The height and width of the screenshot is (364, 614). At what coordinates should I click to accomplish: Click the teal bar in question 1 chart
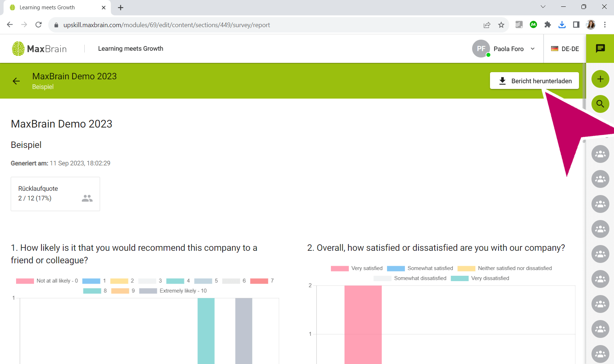click(206, 331)
